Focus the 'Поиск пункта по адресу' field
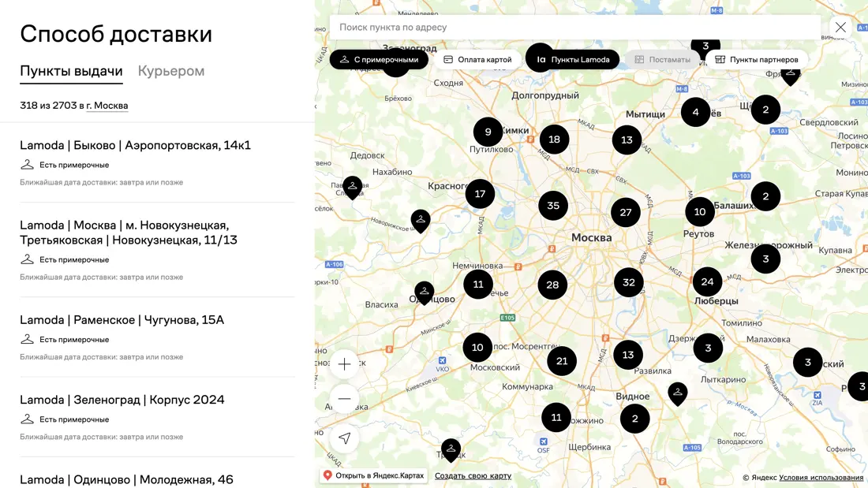 pos(574,28)
